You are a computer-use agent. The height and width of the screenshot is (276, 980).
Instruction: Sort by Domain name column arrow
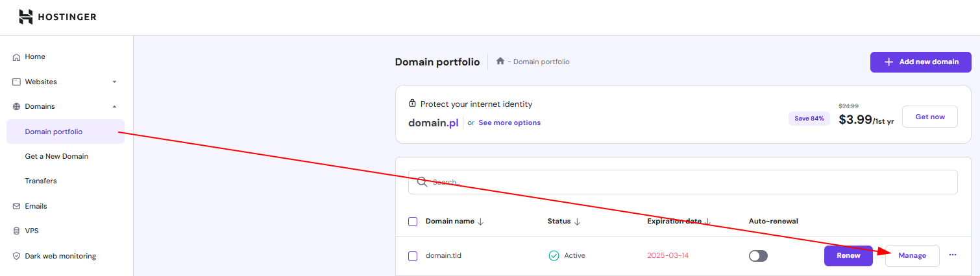(481, 222)
